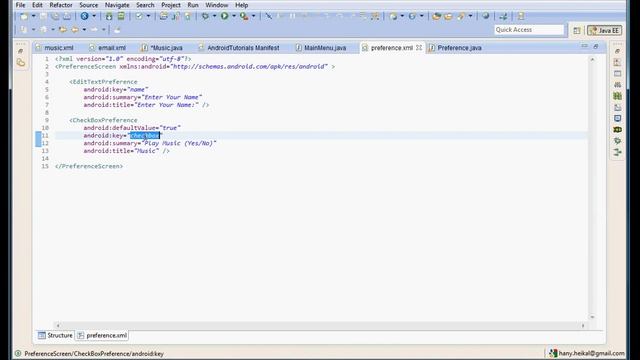Select the preference.xml source bottom tab
Viewport: 640px width, 360px height.
(x=102, y=336)
